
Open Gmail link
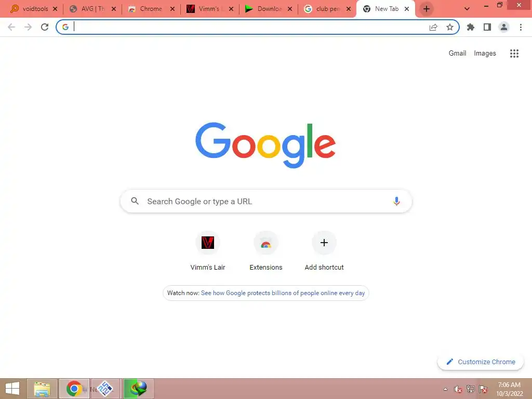[x=457, y=54]
